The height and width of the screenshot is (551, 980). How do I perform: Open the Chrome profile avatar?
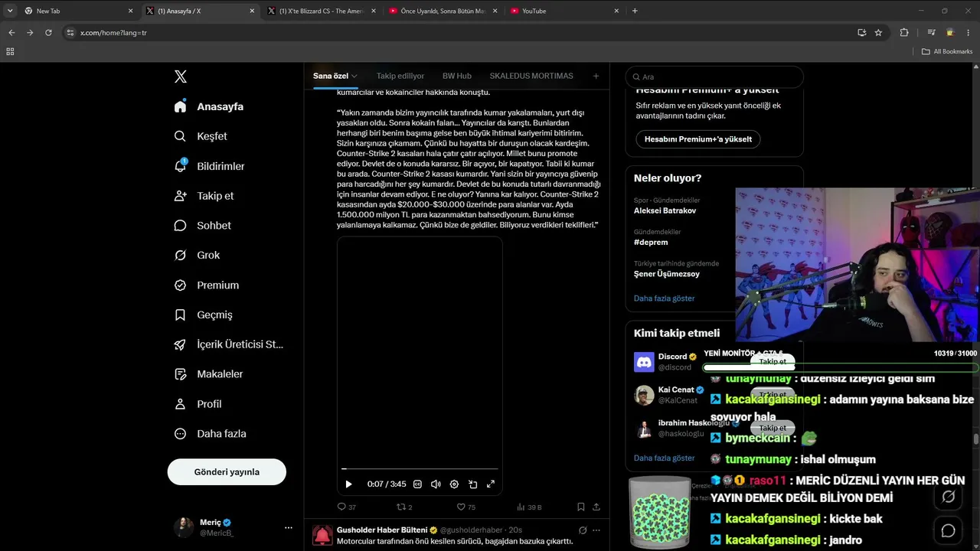pyautogui.click(x=950, y=33)
